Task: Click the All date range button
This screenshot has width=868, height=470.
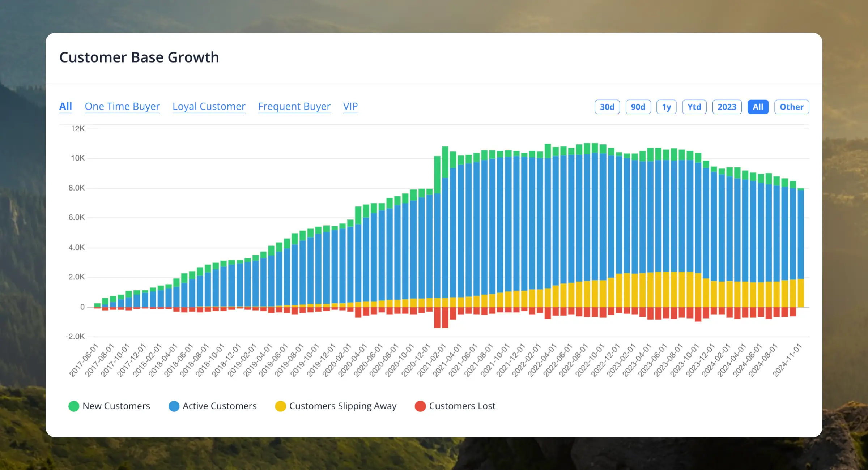Action: [758, 107]
